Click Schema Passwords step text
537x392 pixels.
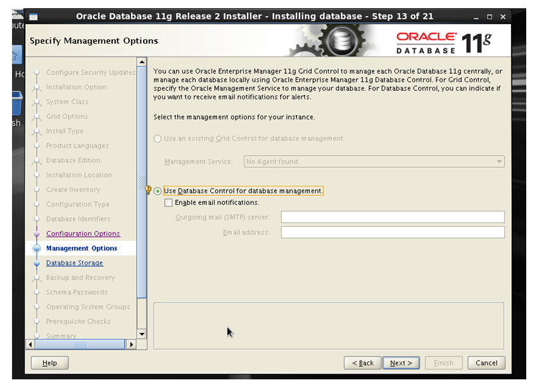pos(77,293)
